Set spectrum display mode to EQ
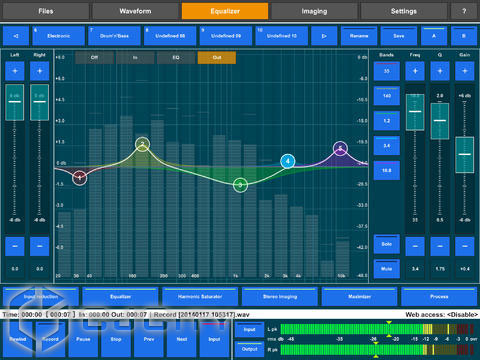 (176, 57)
